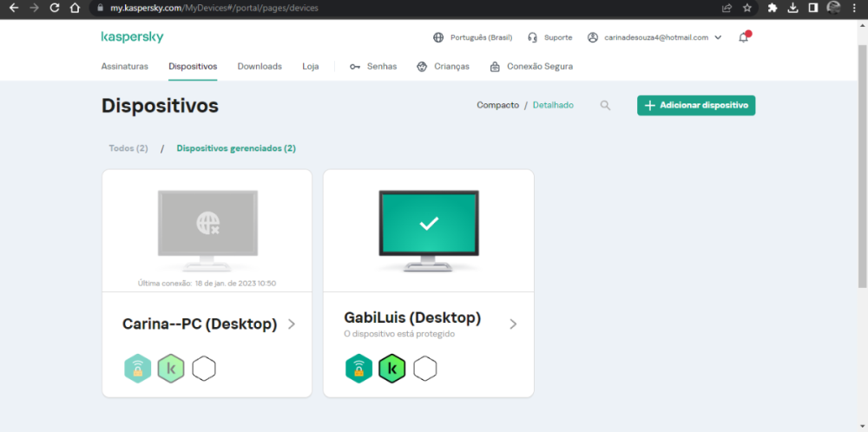The image size is (868, 432).
Task: Bookmark this page with the star
Action: pyautogui.click(x=747, y=9)
